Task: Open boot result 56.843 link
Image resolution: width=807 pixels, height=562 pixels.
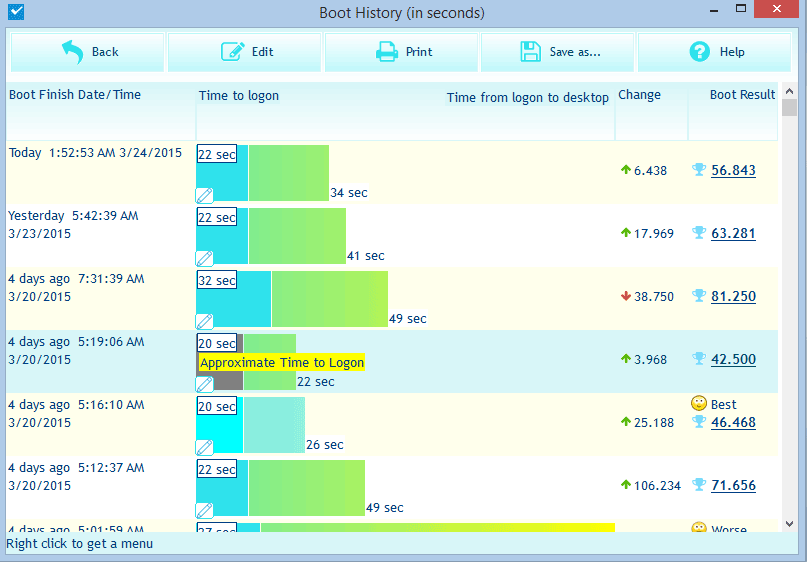Action: (733, 171)
